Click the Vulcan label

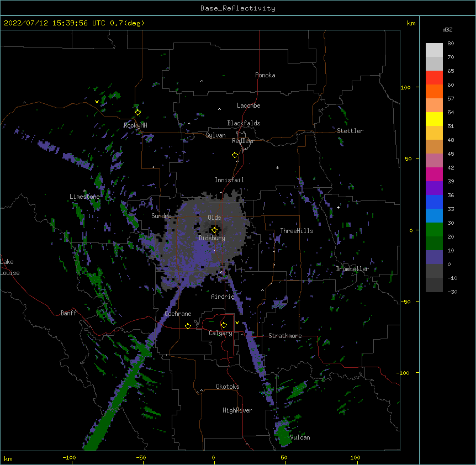pyautogui.click(x=300, y=437)
